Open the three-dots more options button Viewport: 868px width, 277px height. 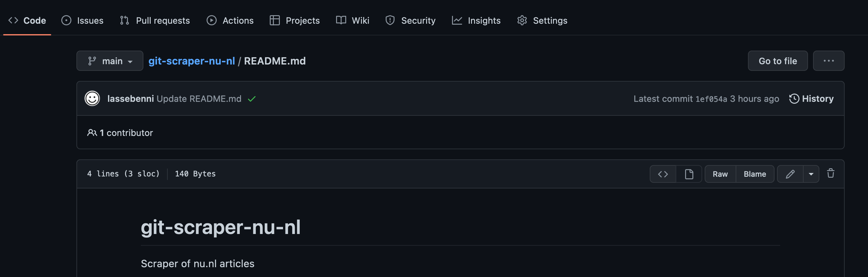[828, 61]
